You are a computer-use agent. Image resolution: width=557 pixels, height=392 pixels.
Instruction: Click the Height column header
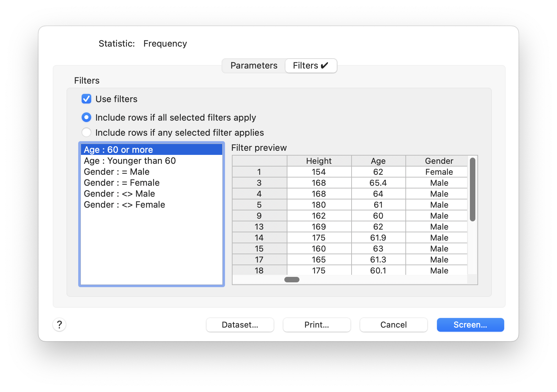tap(319, 161)
